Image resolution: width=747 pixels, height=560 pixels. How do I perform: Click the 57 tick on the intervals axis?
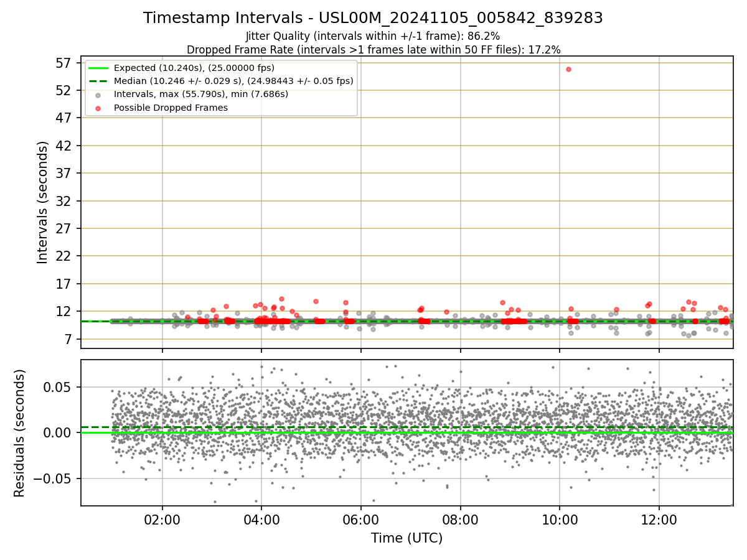[x=64, y=63]
